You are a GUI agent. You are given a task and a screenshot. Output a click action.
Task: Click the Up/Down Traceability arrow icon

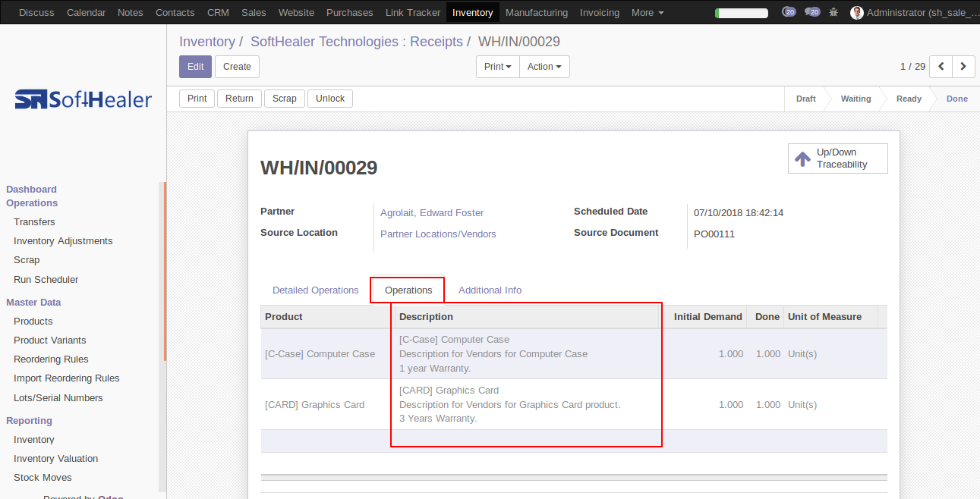[x=802, y=158]
